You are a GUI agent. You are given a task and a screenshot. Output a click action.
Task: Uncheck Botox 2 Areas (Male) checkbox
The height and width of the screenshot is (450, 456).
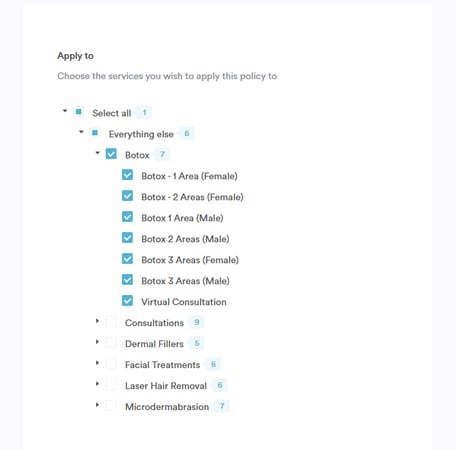127,238
